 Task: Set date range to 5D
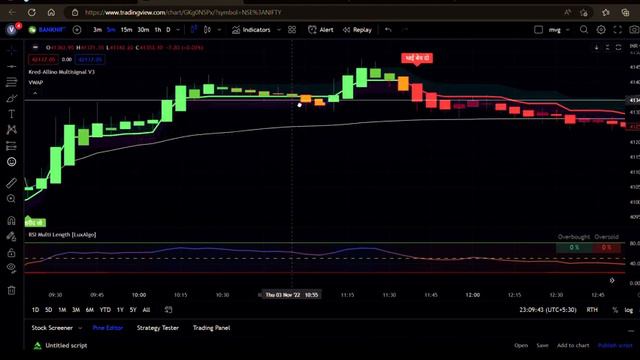coord(49,310)
